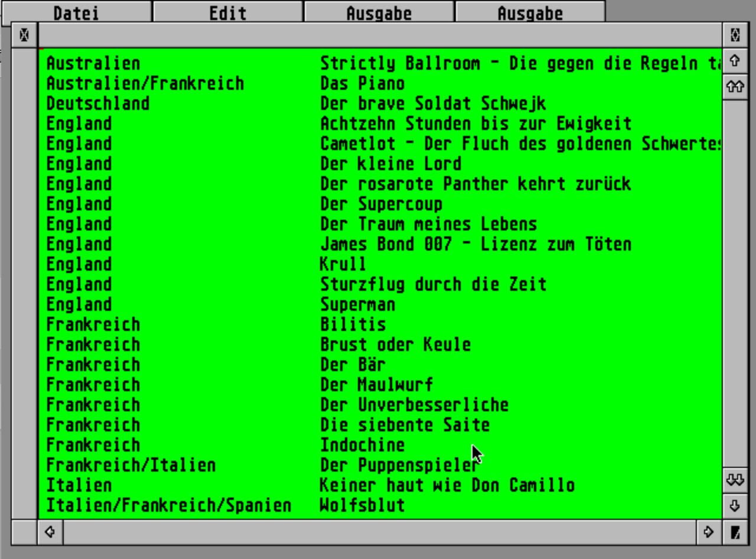The image size is (756, 559).
Task: Click the horizontal scrollbar track
Action: pyautogui.click(x=380, y=532)
